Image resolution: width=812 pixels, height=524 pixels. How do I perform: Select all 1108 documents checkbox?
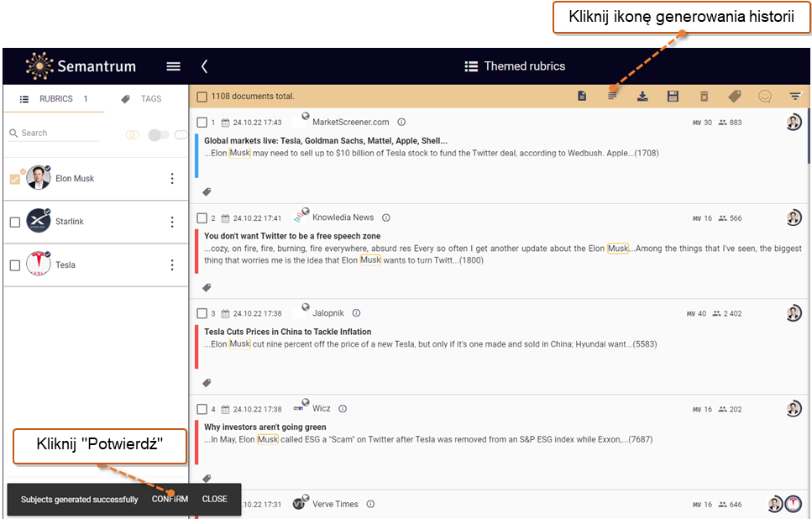click(x=202, y=97)
